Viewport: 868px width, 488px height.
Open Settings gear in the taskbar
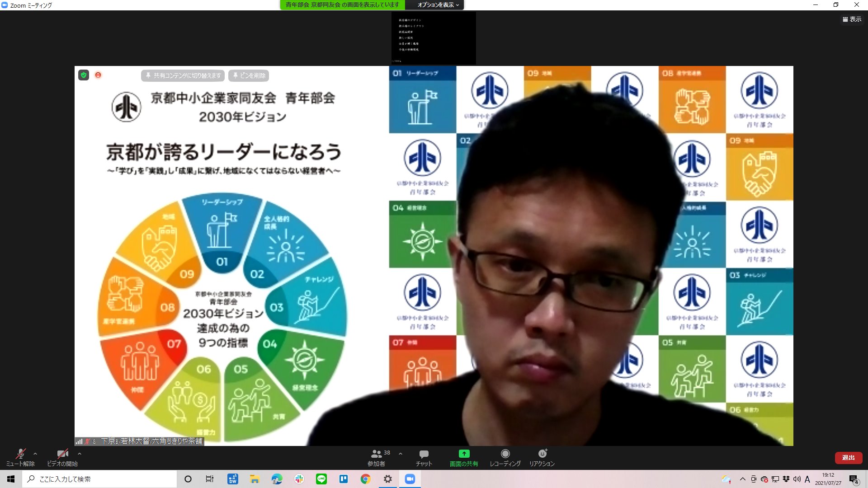point(388,479)
